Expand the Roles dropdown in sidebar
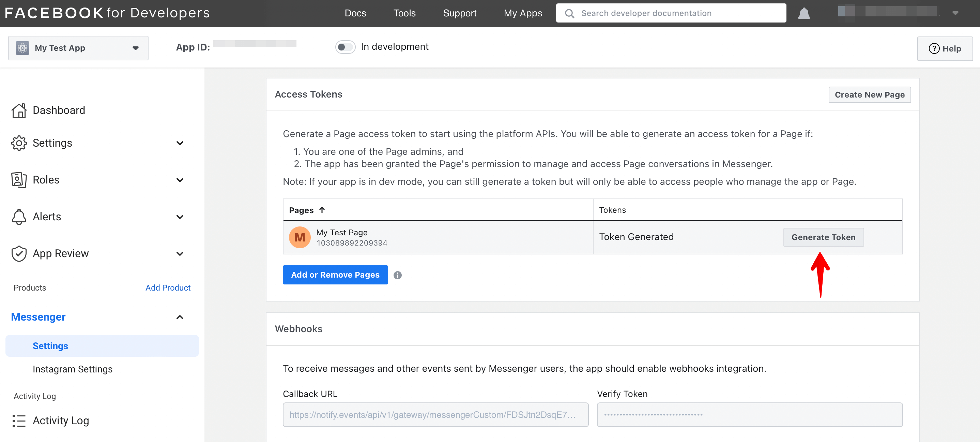The width and height of the screenshot is (980, 442). point(180,179)
